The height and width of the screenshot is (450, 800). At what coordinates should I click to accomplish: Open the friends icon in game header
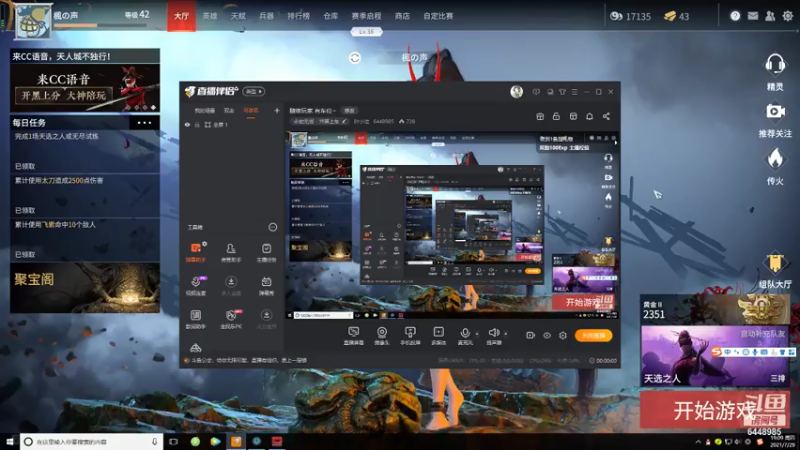[770, 16]
